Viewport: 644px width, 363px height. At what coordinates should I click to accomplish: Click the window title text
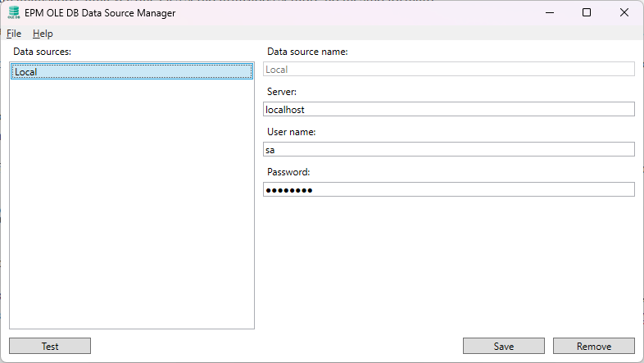point(100,13)
